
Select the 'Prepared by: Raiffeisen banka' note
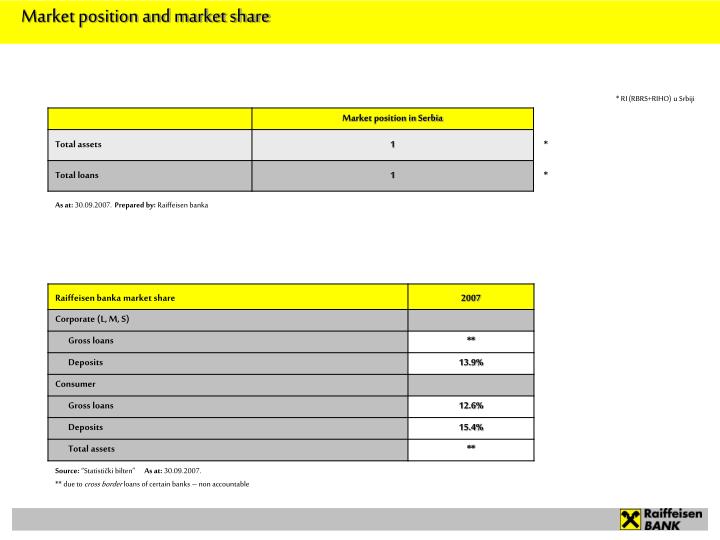(161, 205)
